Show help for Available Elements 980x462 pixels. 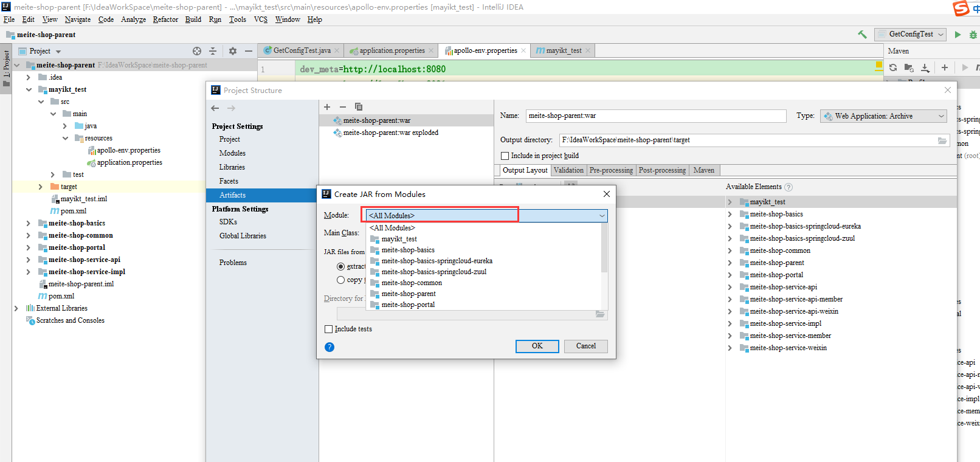tap(788, 187)
